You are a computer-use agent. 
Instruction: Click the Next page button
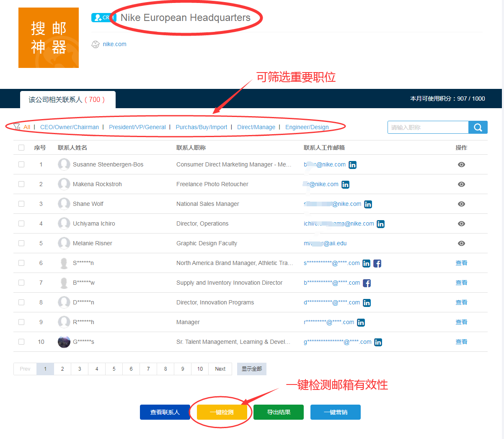coord(220,369)
